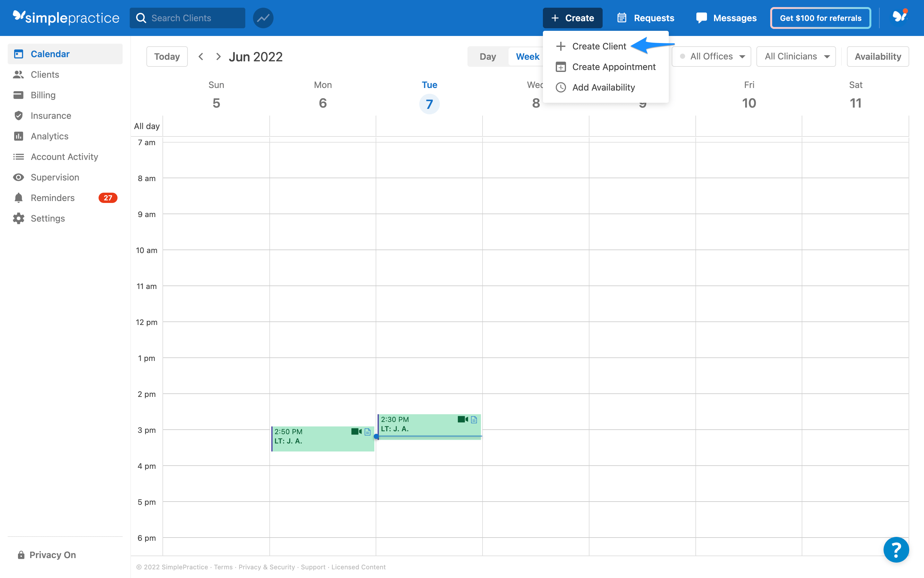Choose Add Availability from menu
924x578 pixels.
pos(603,88)
